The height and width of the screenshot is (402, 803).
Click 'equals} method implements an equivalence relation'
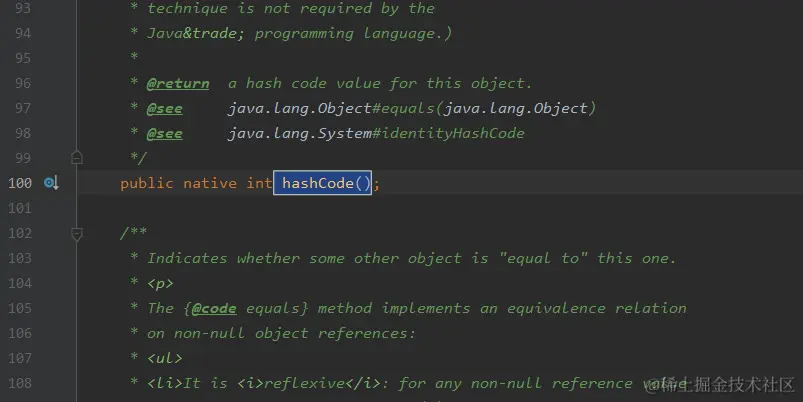[466, 308]
